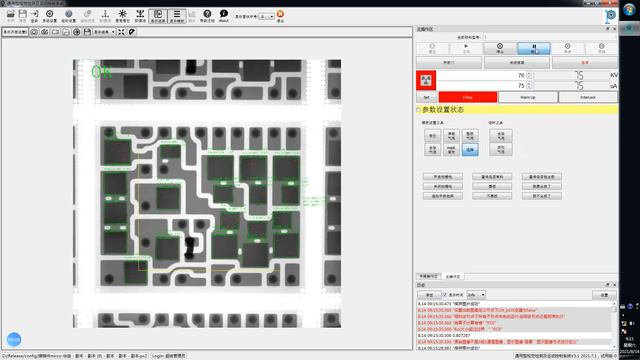This screenshot has width=640, height=360.
Task: Switch to the second tab above log panel
Action: 453,276
